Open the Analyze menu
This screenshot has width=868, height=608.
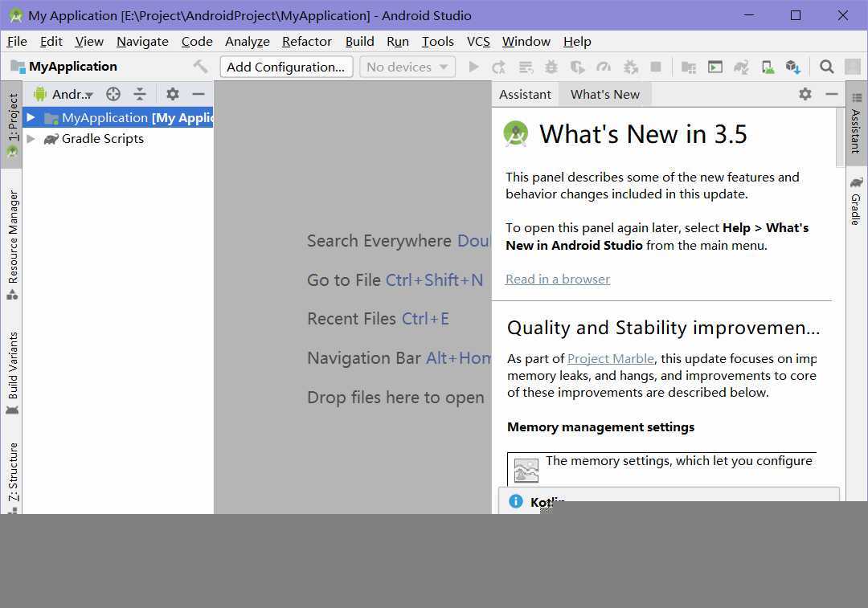coord(247,42)
